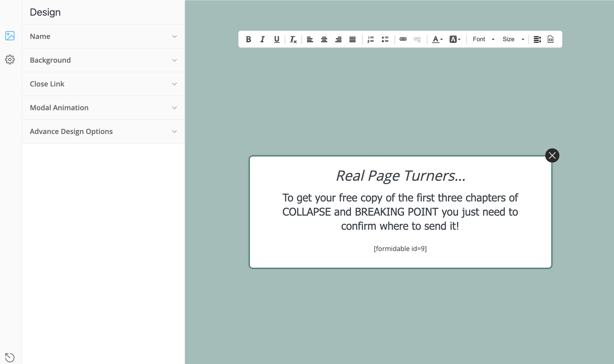Expand the Close Link section
Screen dimensions: 614x364
[x=103, y=84]
